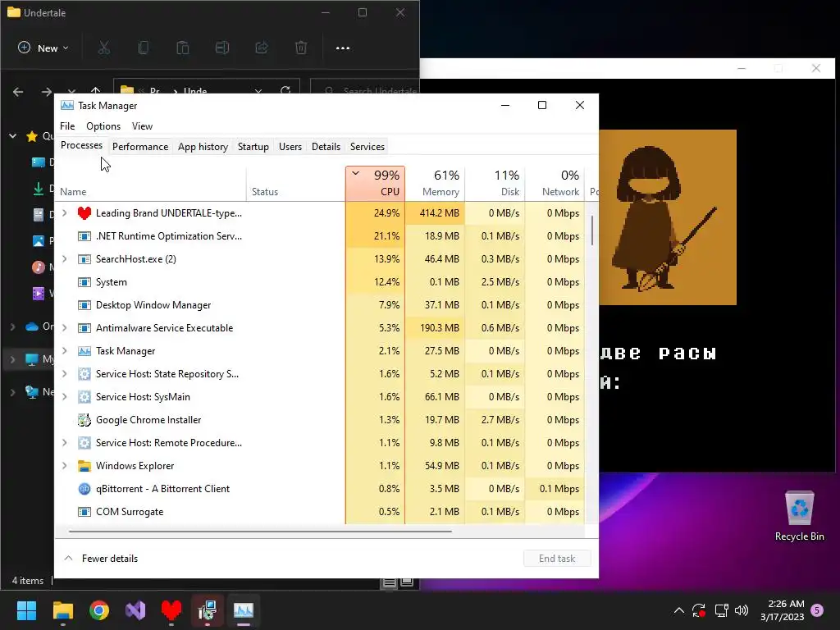Expand Service Host: State Repository row
Image resolution: width=840 pixels, height=630 pixels.
coord(65,374)
